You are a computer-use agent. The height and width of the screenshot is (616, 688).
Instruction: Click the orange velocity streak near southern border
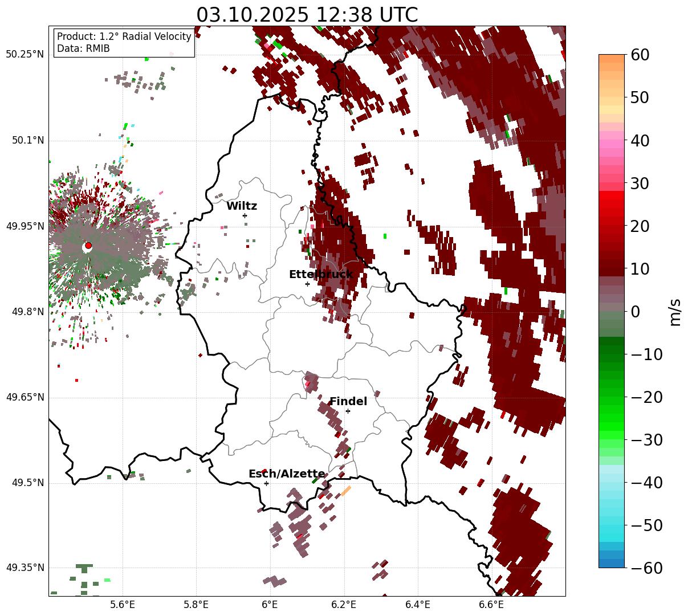346,491
